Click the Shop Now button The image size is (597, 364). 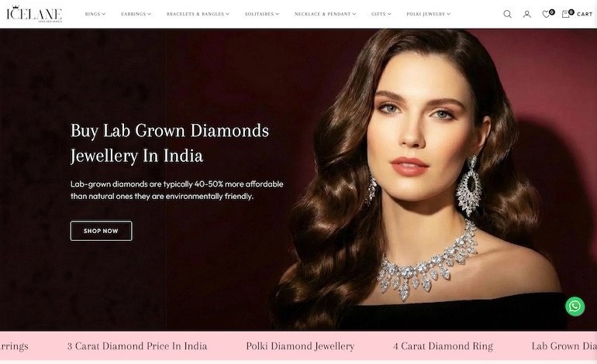click(102, 231)
